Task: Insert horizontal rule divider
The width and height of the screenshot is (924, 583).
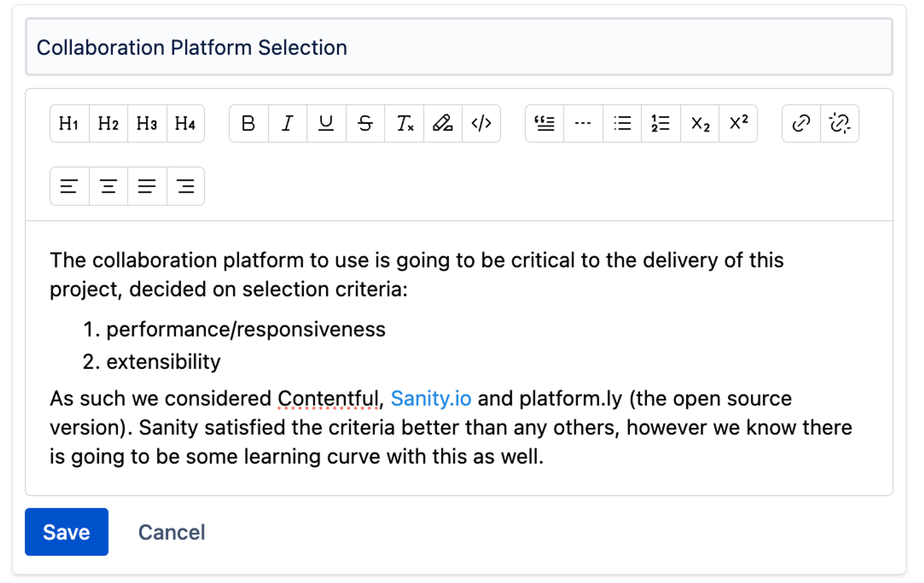Action: (583, 123)
